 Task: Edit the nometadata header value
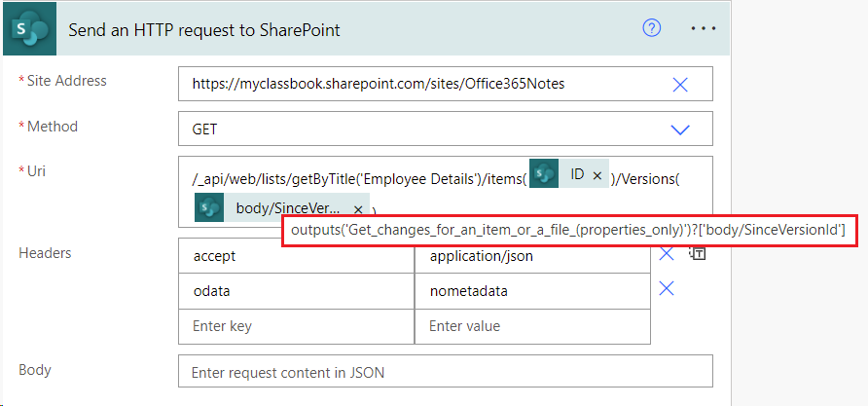point(532,291)
